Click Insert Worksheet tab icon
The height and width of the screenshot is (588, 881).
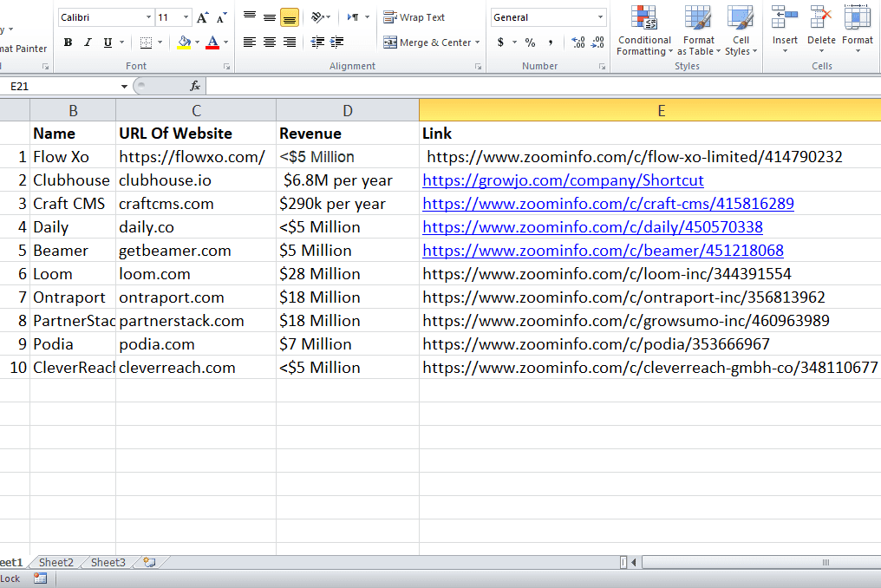point(149,562)
